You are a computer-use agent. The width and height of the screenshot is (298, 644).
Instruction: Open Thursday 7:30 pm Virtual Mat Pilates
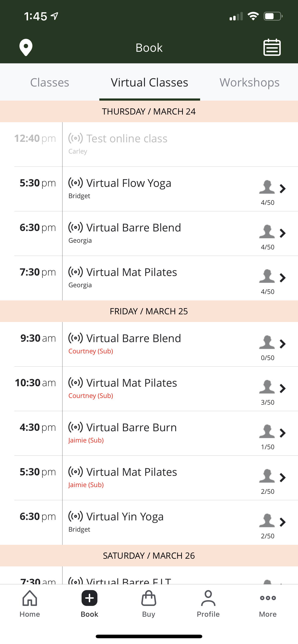[131, 272]
